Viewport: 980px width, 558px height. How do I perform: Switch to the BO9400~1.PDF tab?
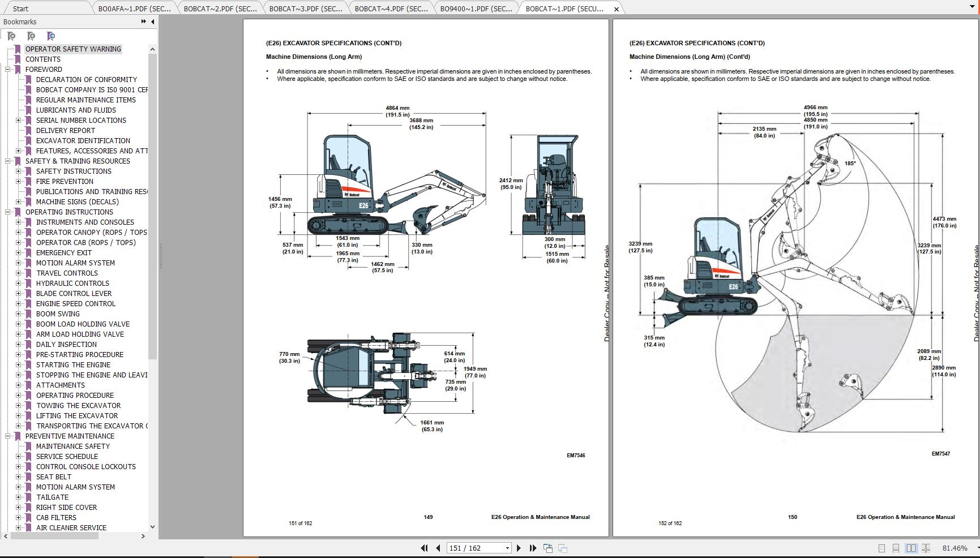[476, 8]
